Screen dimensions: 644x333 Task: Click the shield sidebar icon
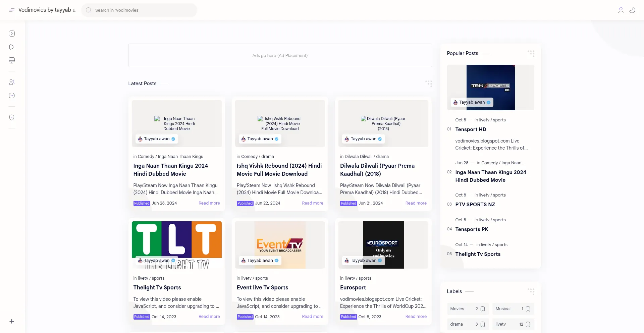(x=12, y=117)
